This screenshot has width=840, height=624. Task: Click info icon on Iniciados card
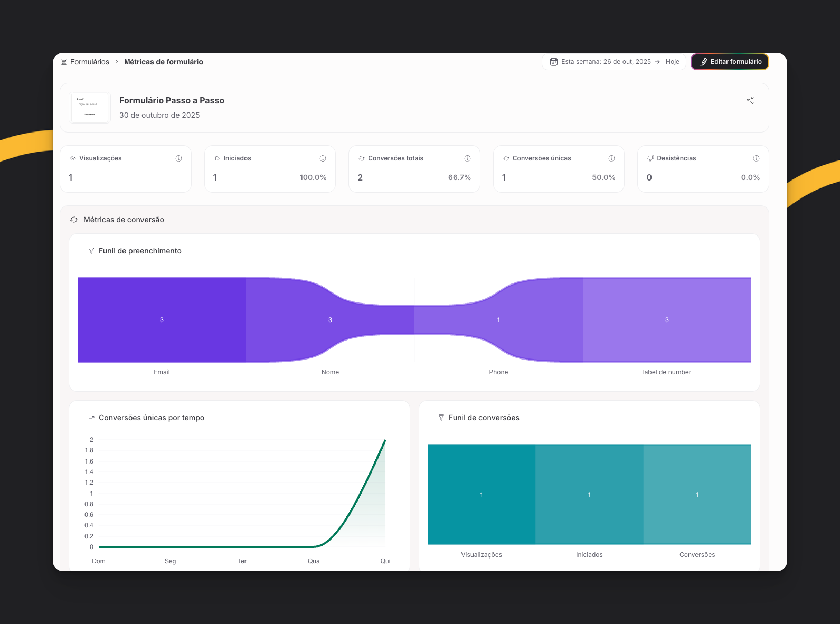[x=323, y=158]
